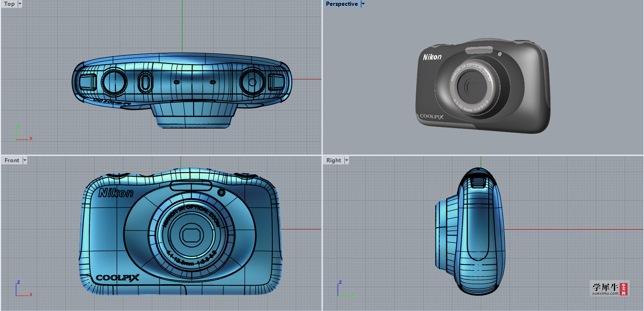644x311 pixels.
Task: Select the Nikon logo in Front view
Action: point(116,192)
